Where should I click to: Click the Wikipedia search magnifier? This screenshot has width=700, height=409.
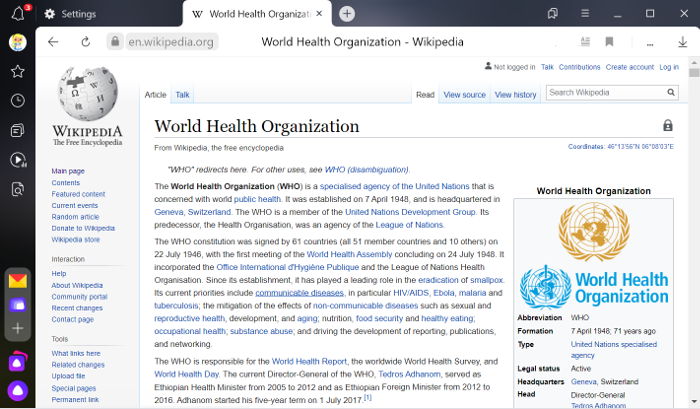point(671,92)
